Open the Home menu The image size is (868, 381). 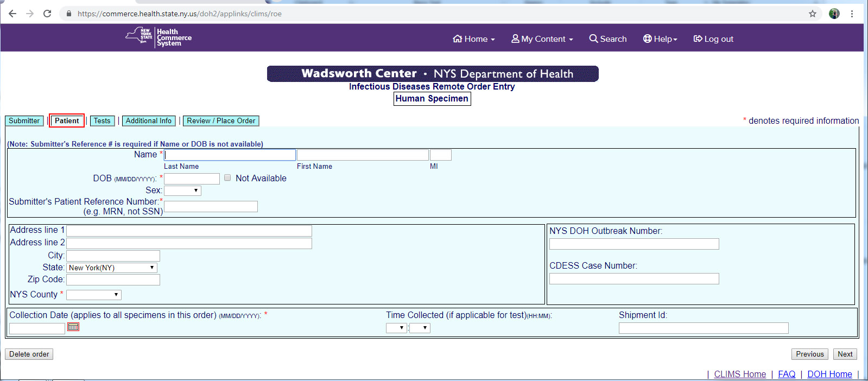pyautogui.click(x=474, y=39)
